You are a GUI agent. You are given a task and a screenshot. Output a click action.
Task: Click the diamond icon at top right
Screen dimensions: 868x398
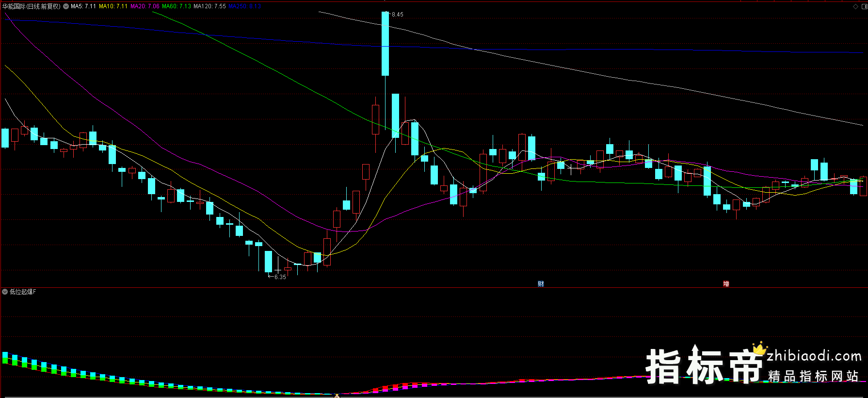click(855, 6)
